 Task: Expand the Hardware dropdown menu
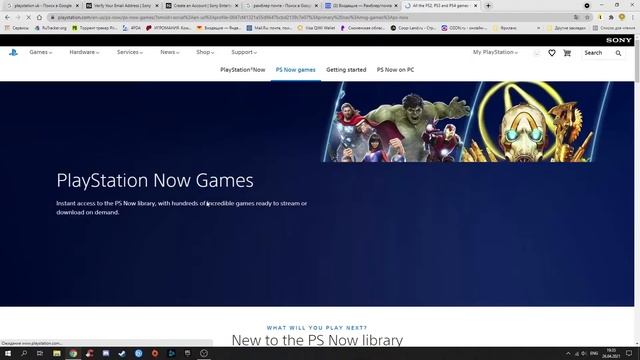point(84,52)
